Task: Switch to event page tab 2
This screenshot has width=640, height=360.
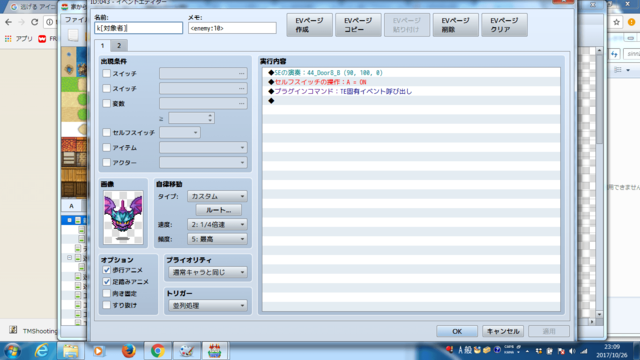Action: [119, 45]
